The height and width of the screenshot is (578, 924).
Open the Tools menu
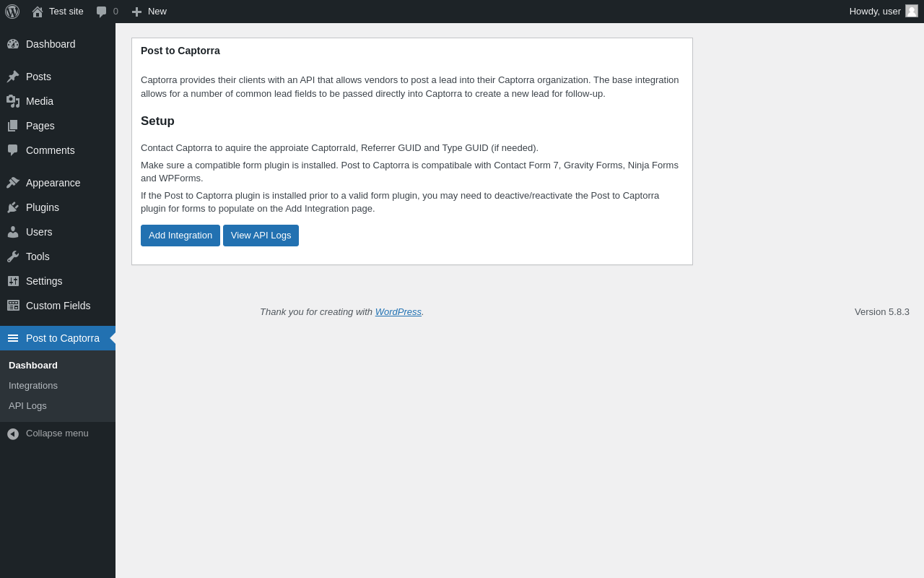click(x=58, y=256)
